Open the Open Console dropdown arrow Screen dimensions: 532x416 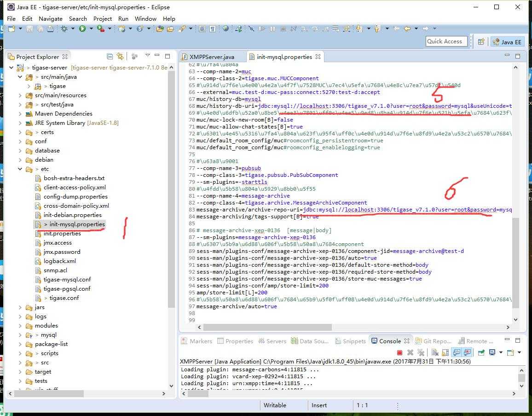[519, 352]
